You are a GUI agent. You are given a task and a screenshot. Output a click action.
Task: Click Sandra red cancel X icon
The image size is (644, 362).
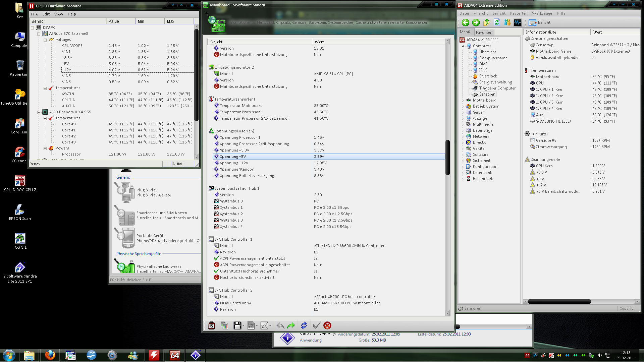tap(327, 325)
